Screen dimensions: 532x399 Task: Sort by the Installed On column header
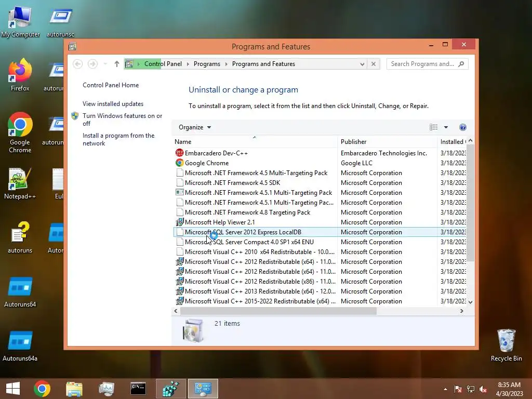(x=451, y=142)
